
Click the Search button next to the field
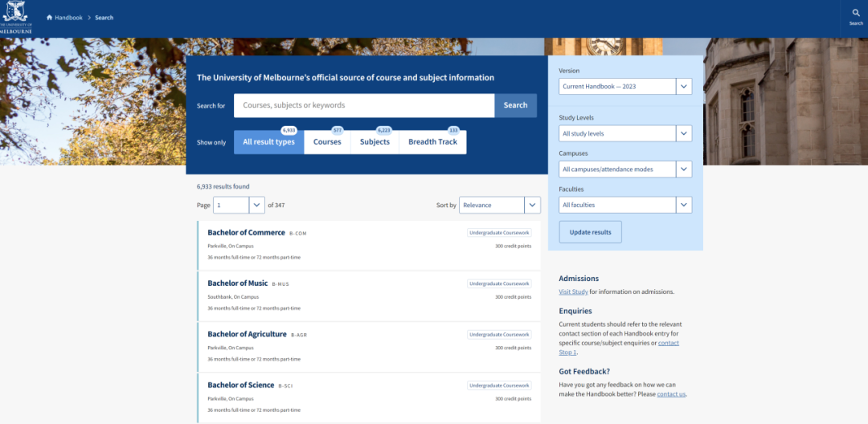[x=515, y=105]
